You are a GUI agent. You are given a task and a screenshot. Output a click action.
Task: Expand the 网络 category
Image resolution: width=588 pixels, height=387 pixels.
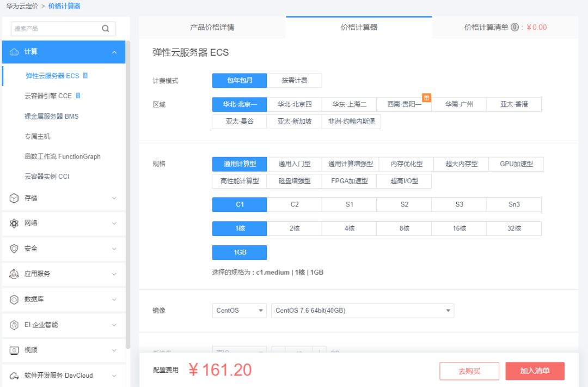tap(114, 223)
